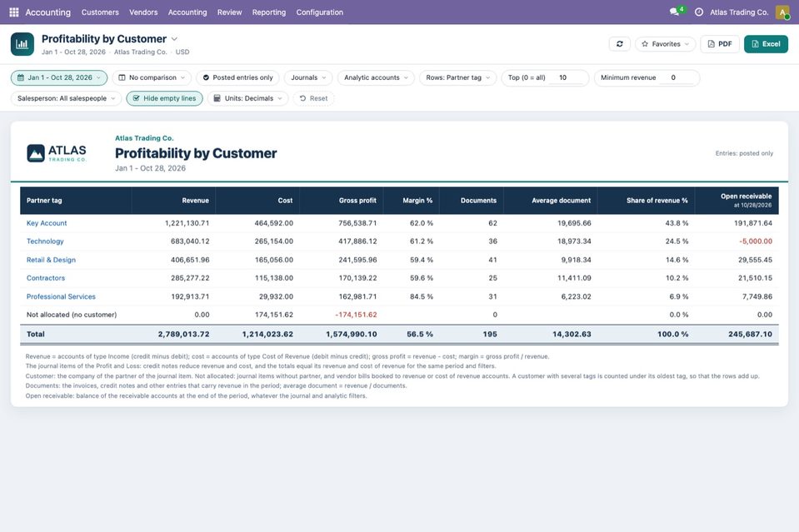Open the Technology partner tag link
This screenshot has width=799, height=532.
click(45, 241)
